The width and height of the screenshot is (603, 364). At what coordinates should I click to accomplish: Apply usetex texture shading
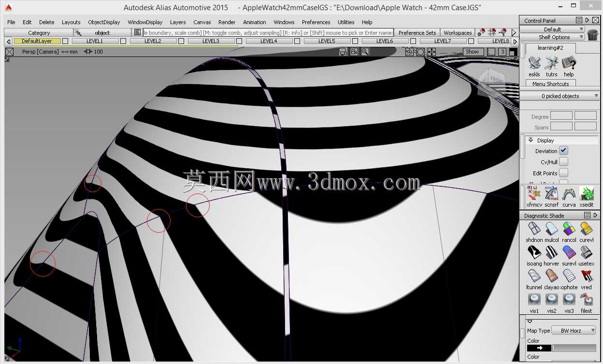pos(586,252)
